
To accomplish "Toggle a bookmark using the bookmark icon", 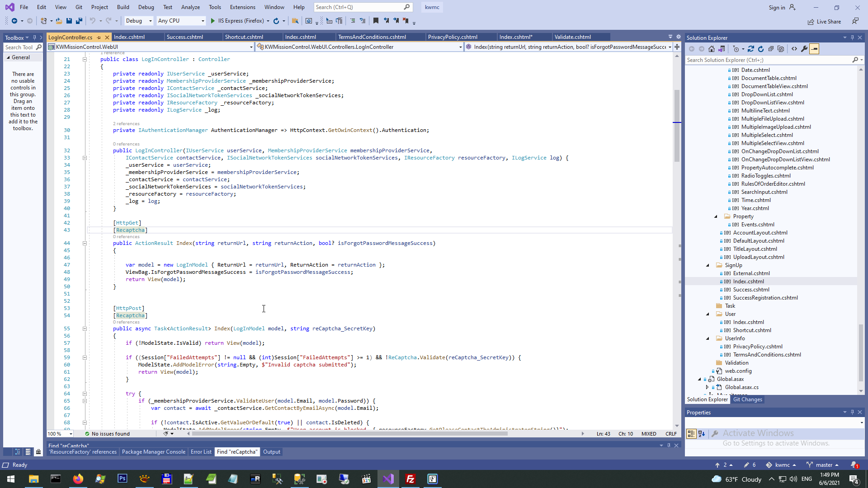I will tap(376, 21).
